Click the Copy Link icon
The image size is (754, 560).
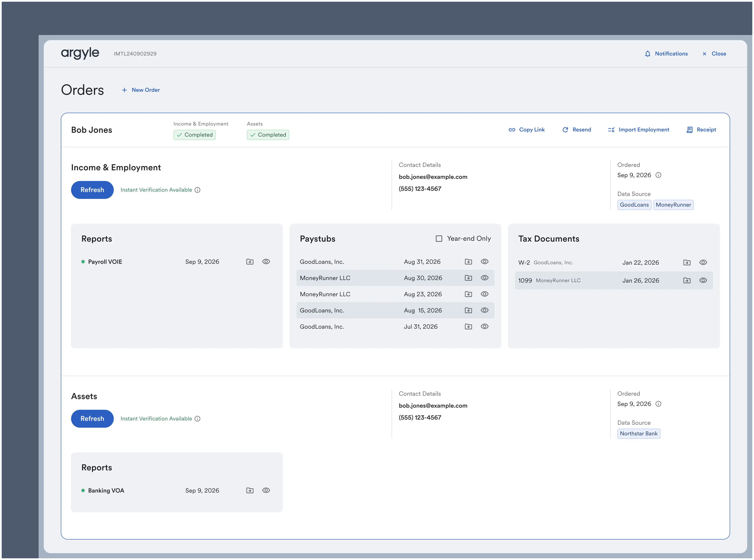tap(512, 130)
